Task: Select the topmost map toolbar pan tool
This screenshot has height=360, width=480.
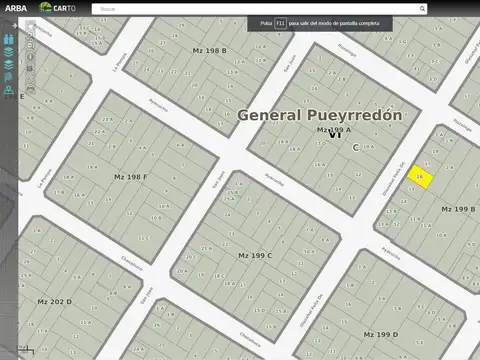Action: tap(30, 25)
